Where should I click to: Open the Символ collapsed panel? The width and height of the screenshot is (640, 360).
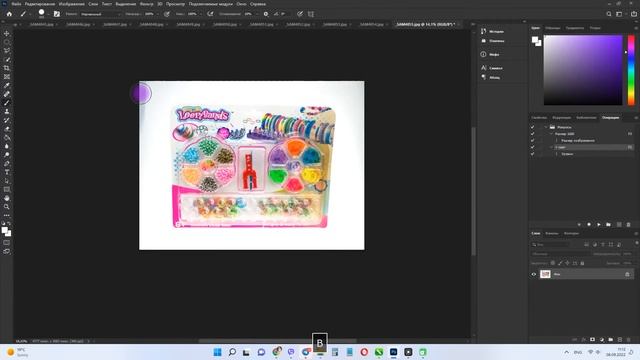click(491, 68)
